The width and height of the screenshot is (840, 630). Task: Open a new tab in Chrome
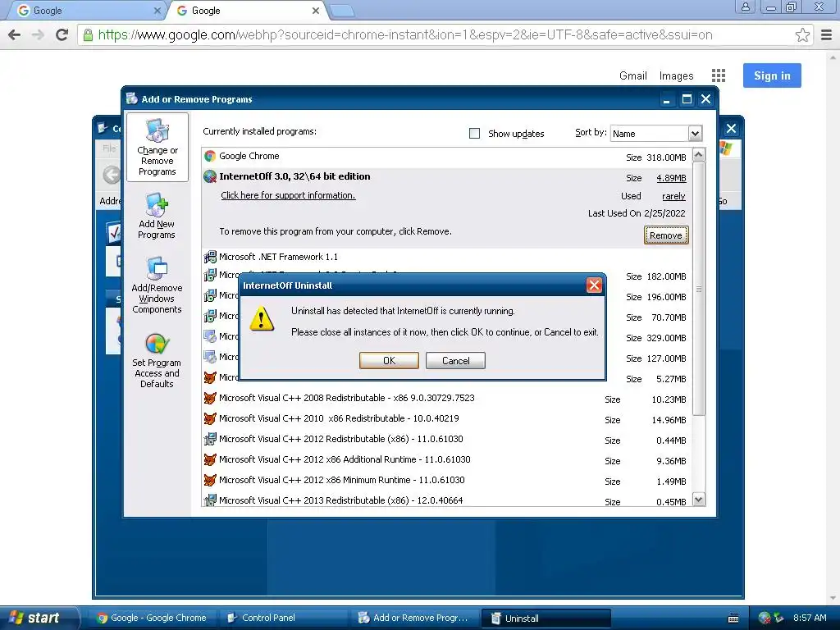341,11
